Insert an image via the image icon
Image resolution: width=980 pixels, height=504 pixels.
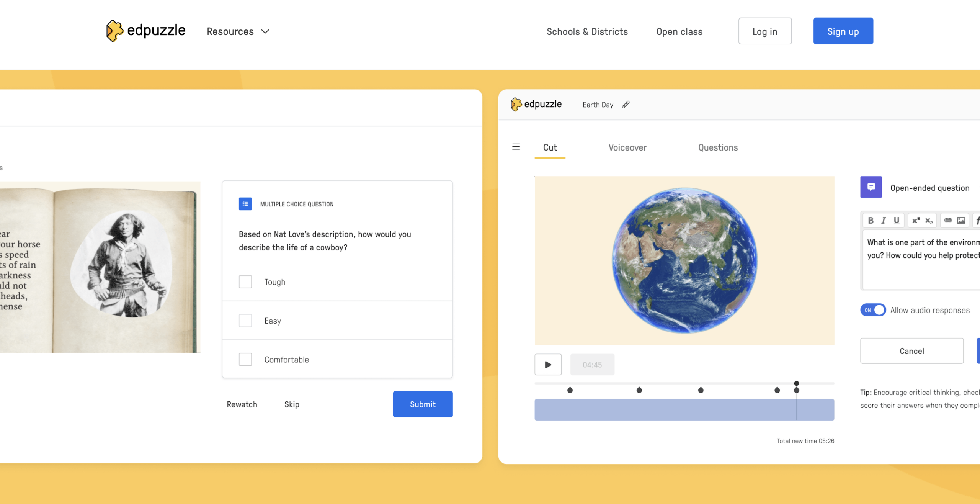pyautogui.click(x=961, y=220)
